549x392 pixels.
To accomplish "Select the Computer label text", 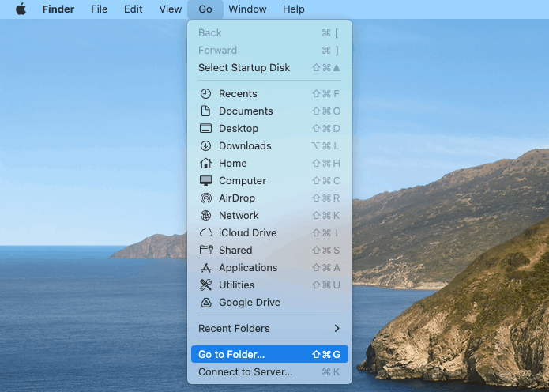I will [x=243, y=181].
